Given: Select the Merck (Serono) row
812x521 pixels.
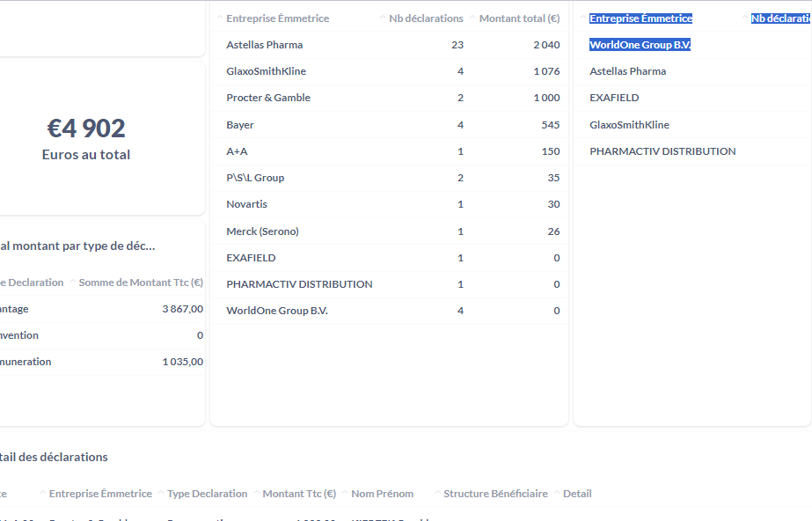Looking at the screenshot, I should click(389, 231).
